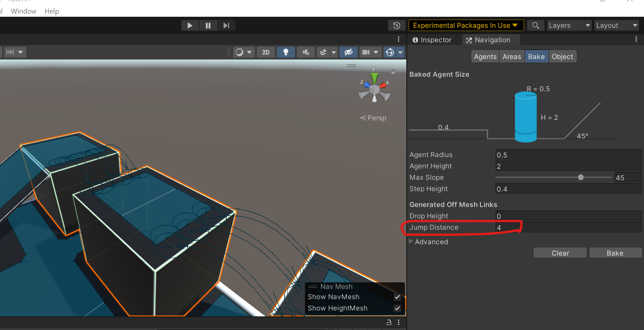644x330 pixels.
Task: Toggle scene lighting lightbulb icon
Action: [x=285, y=52]
